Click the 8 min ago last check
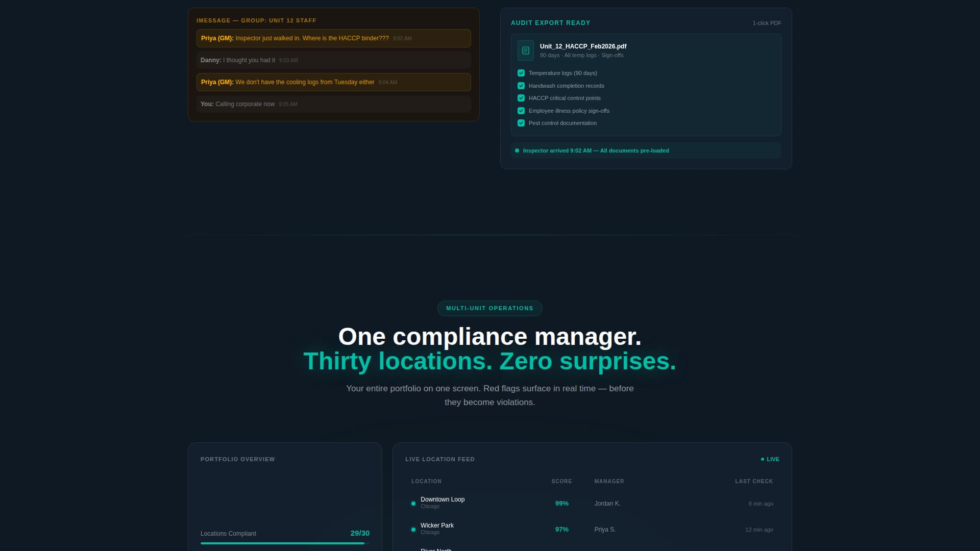The height and width of the screenshot is (551, 980). pos(761,504)
